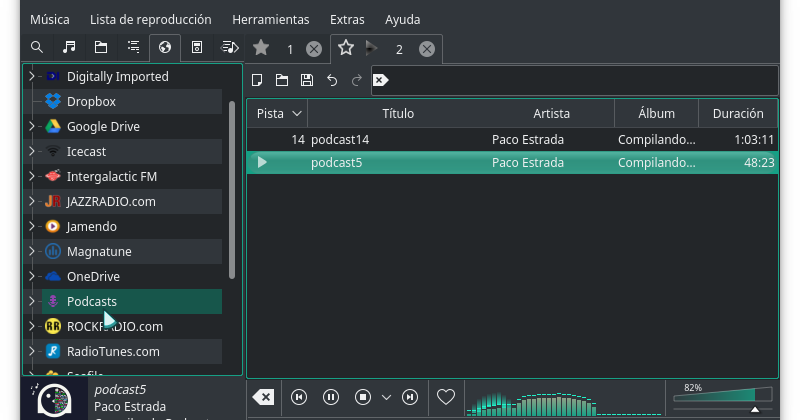Open the search sidebar tab
The height and width of the screenshot is (420, 800).
click(x=37, y=47)
